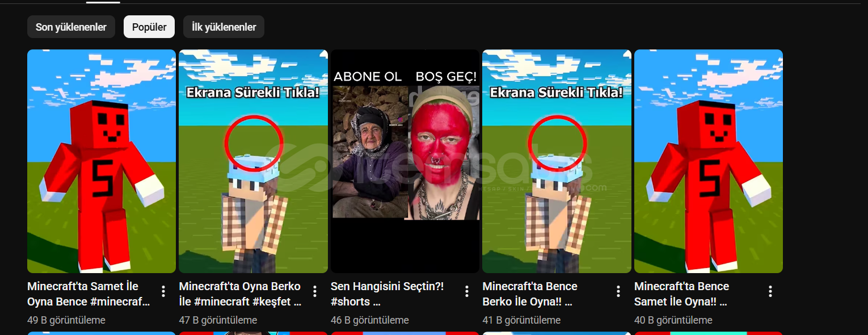Click the '41 B görüntüleme' view count
This screenshot has width=868, height=335.
521,320
